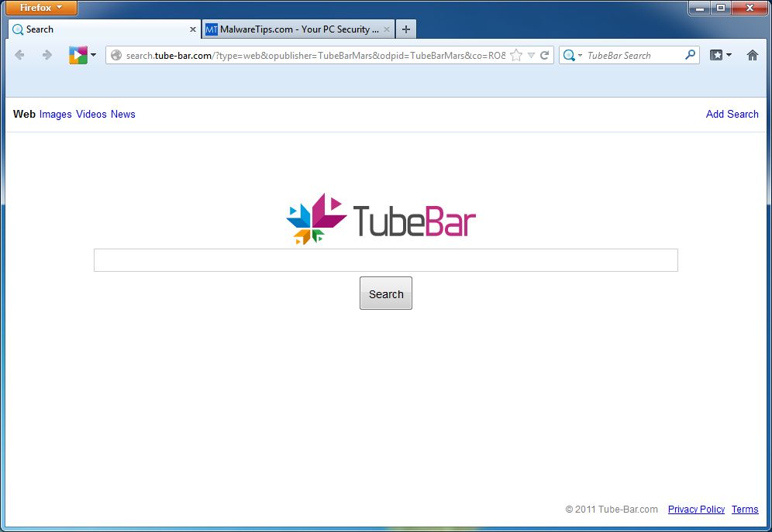Click the magnifier search go icon
Viewport: 772px width, 532px height.
(x=691, y=54)
